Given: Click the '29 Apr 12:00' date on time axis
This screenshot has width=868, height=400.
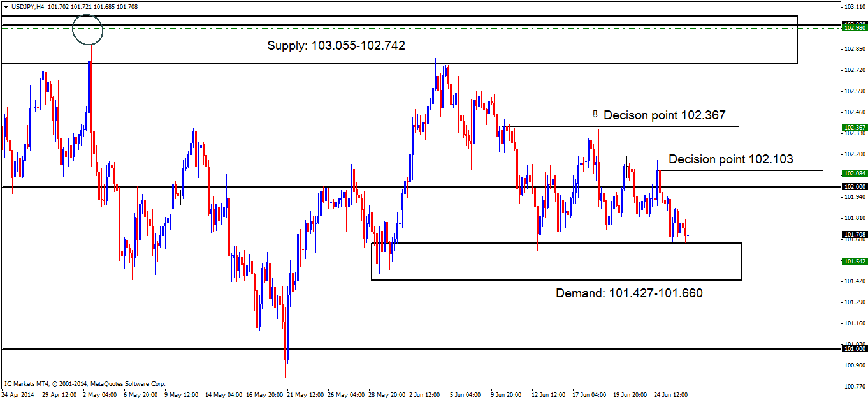Looking at the screenshot, I should tap(59, 395).
